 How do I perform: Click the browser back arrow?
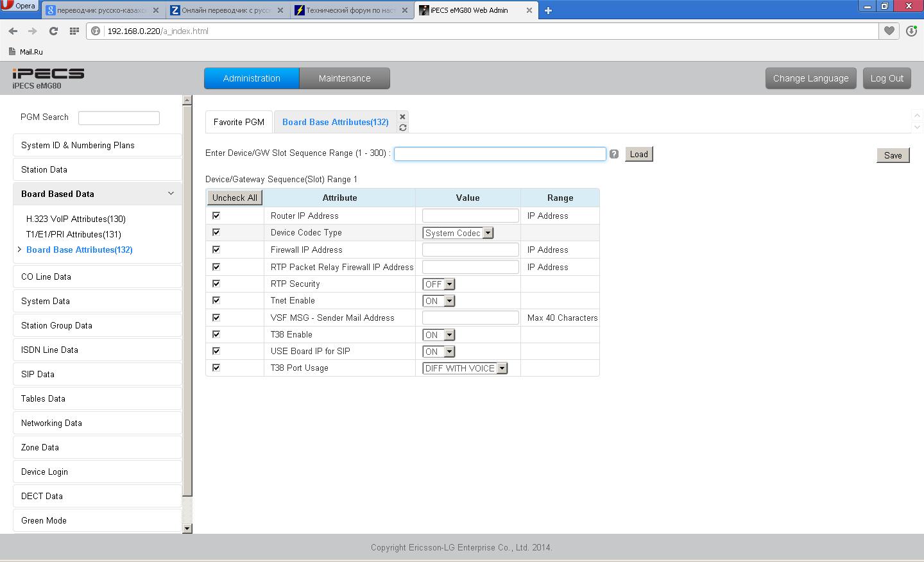(x=13, y=31)
